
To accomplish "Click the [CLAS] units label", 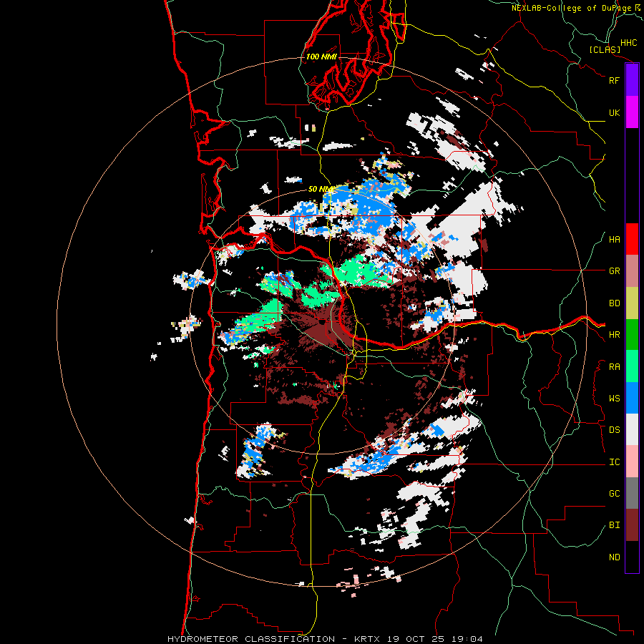I will tap(605, 49).
